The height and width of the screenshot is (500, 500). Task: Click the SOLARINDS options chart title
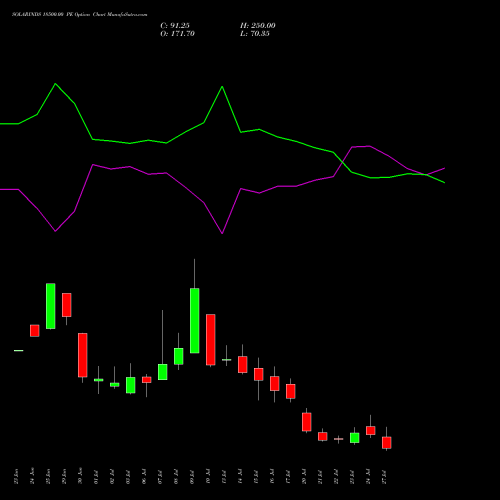[80, 15]
